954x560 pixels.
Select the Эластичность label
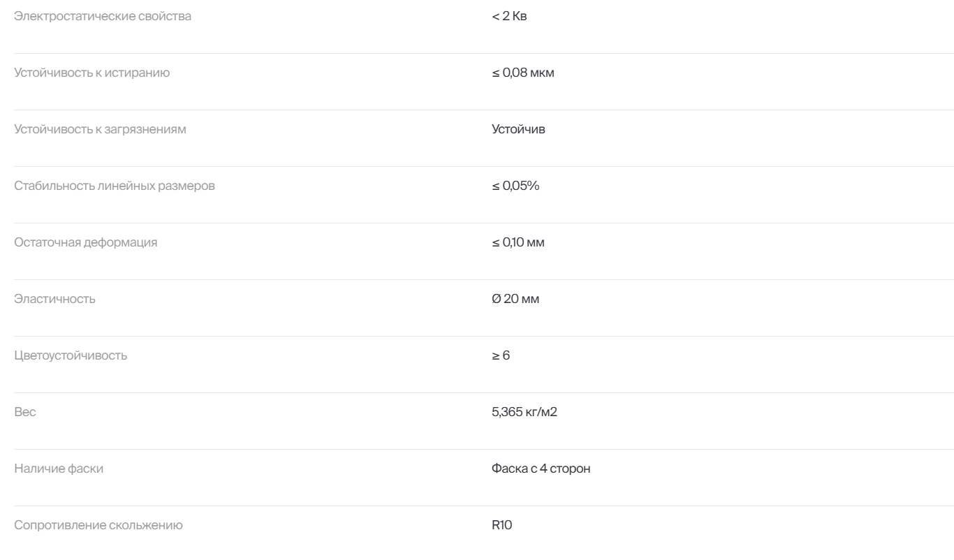[x=55, y=300]
